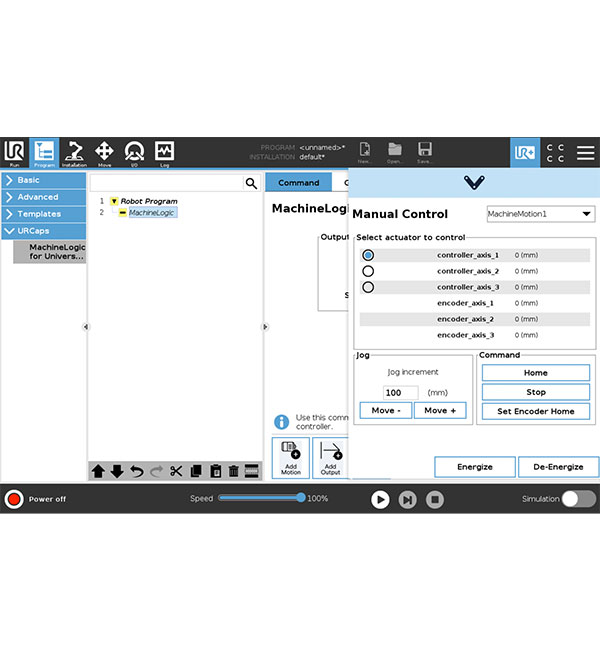Click the undo arrow icon
Screen dimensions: 600x650
[137, 471]
